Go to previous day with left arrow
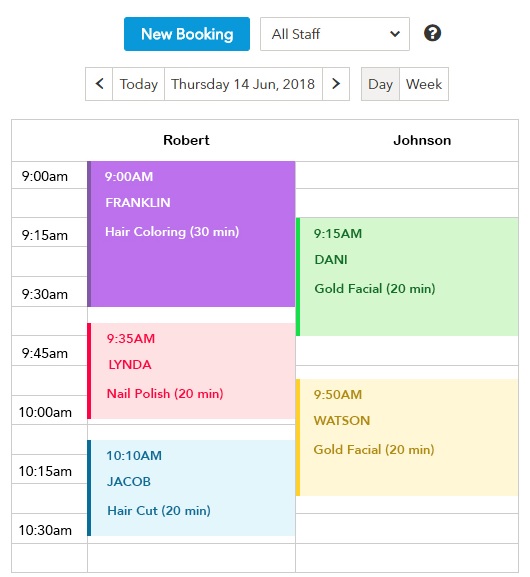530x577 pixels. [x=99, y=84]
